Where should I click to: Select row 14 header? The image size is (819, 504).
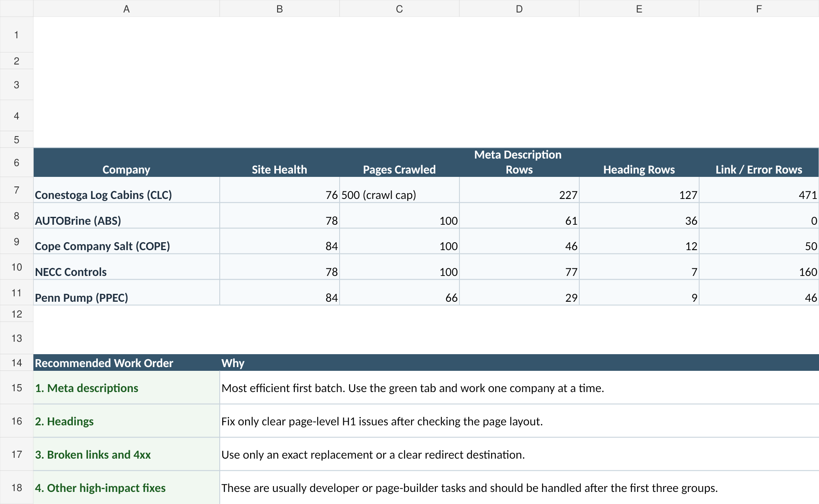point(17,362)
